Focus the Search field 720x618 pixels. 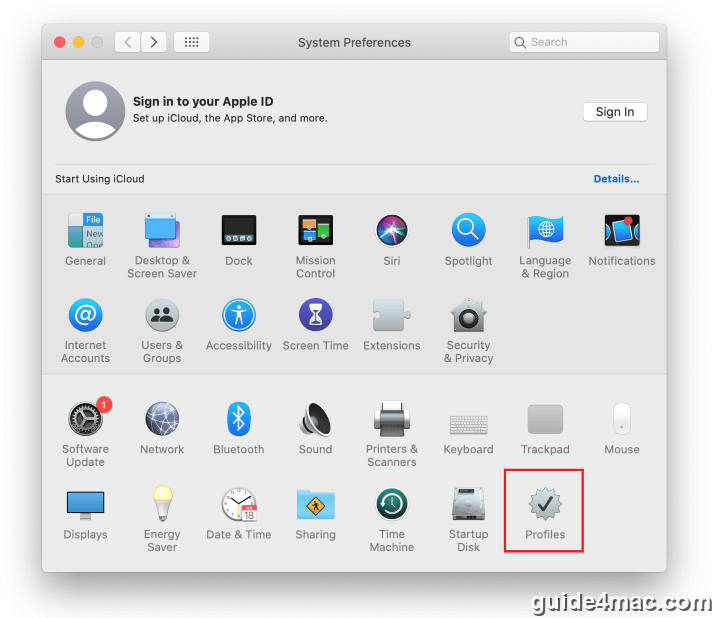tap(584, 42)
